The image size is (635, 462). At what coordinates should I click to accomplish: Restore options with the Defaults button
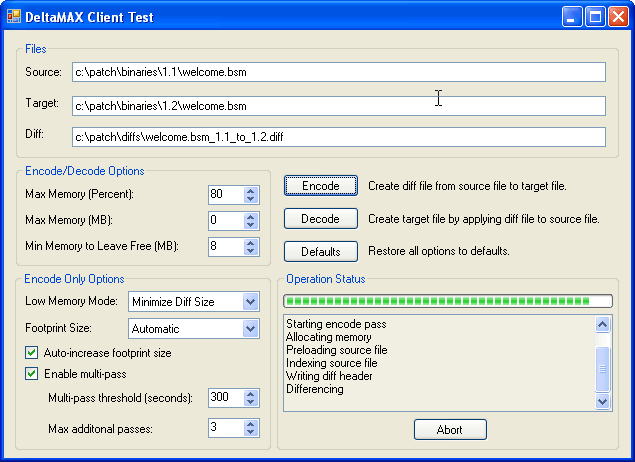click(321, 251)
